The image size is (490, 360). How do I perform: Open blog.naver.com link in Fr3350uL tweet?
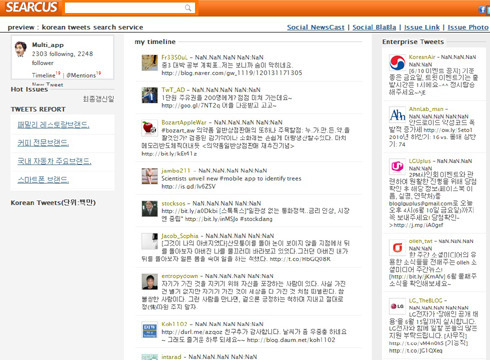tap(232, 73)
